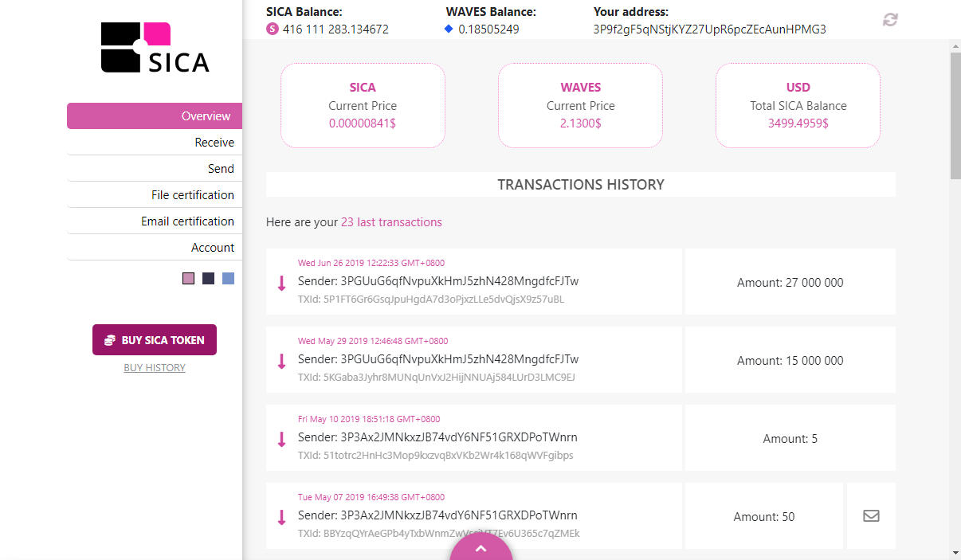This screenshot has width=961, height=560.
Task: Click the Tue May 07 2019 16:49:38 timestamp
Action: (x=371, y=497)
